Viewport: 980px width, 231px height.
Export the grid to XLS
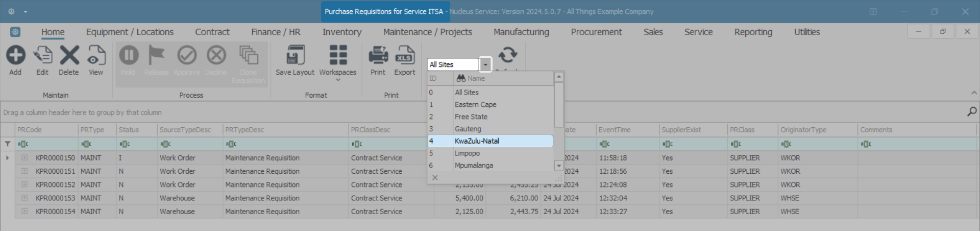pyautogui.click(x=405, y=56)
